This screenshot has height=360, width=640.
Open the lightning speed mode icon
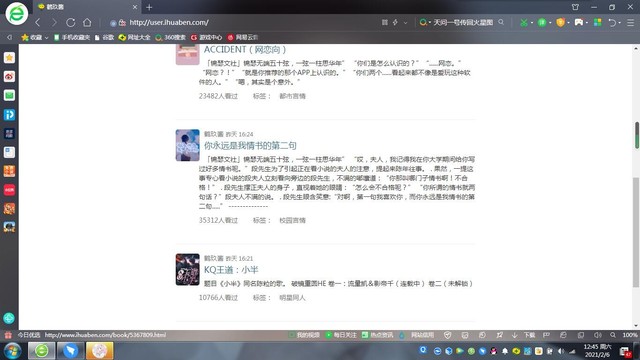click(x=395, y=22)
